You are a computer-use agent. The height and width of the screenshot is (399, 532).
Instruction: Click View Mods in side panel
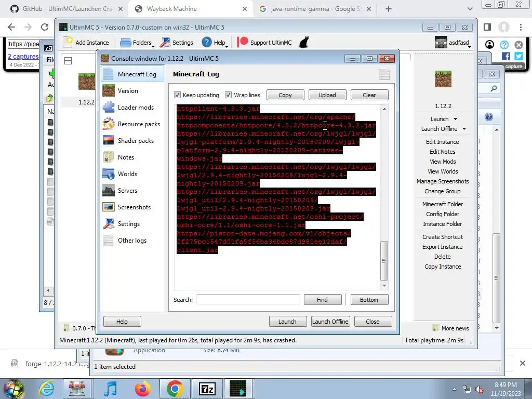click(x=443, y=162)
